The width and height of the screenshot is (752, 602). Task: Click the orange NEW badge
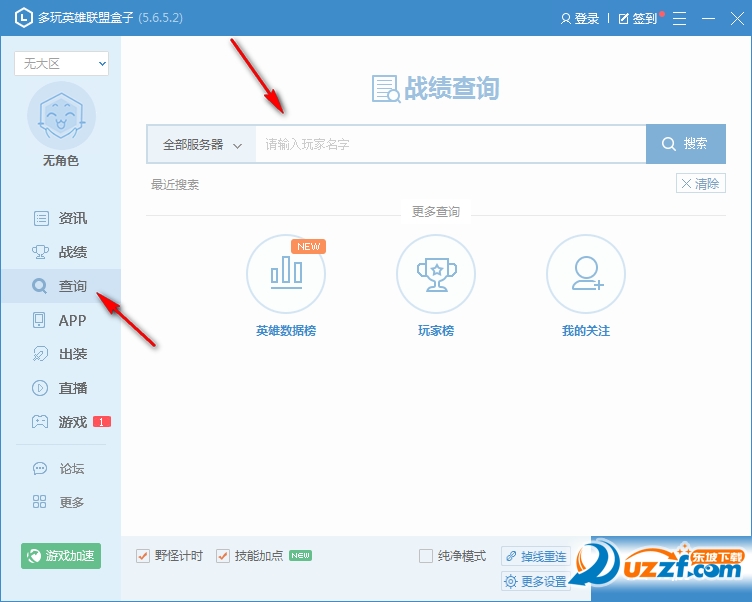click(x=308, y=247)
